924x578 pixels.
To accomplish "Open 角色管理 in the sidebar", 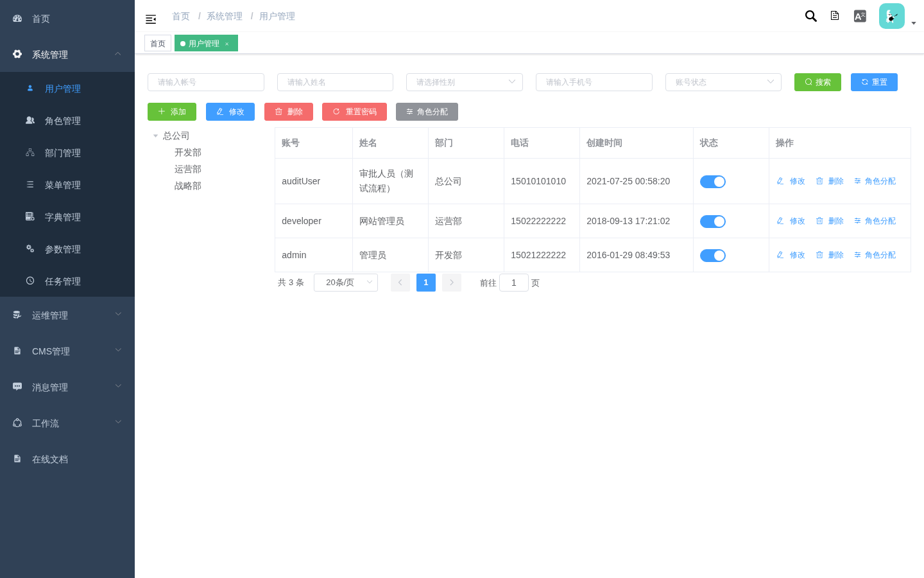I will point(67,121).
